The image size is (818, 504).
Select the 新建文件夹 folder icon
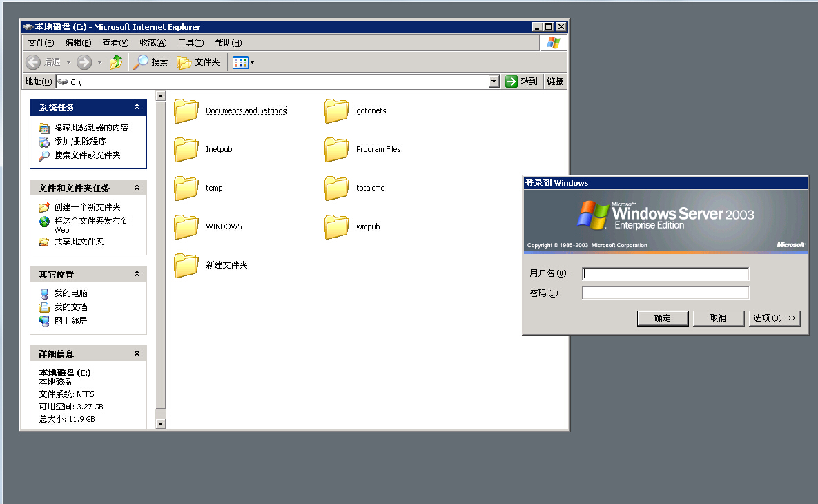tap(186, 265)
